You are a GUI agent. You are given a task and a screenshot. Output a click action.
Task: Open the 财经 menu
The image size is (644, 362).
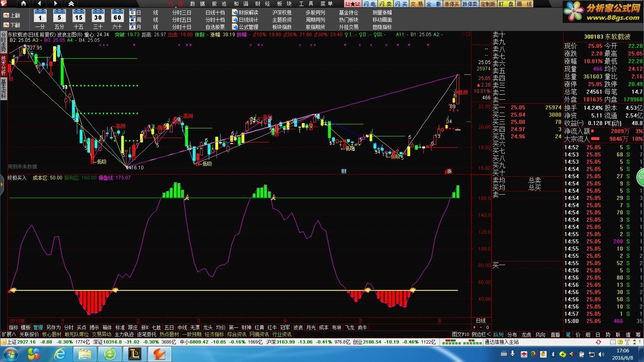(262, 4)
